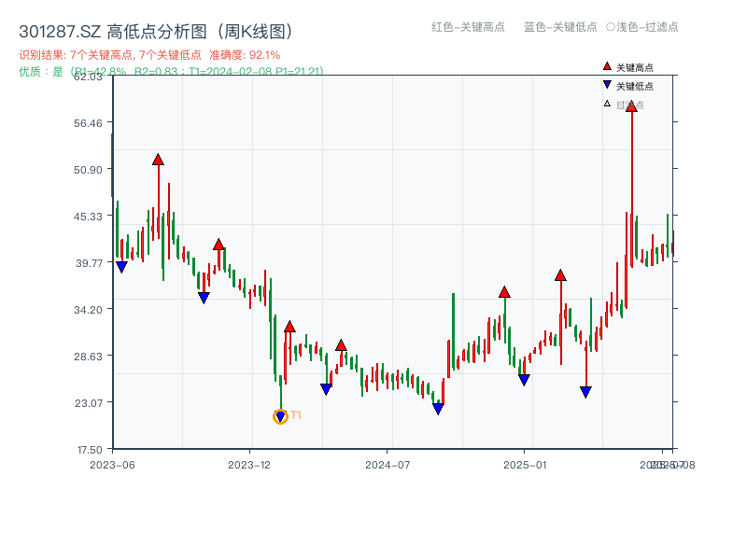
Task: Select the red marker above the early-2024 rebound candle
Action: pyautogui.click(x=289, y=327)
